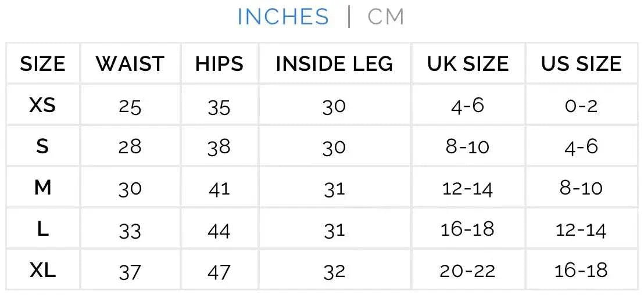Click the SIZE column header
Screen dimensions: 644x295
42,63
